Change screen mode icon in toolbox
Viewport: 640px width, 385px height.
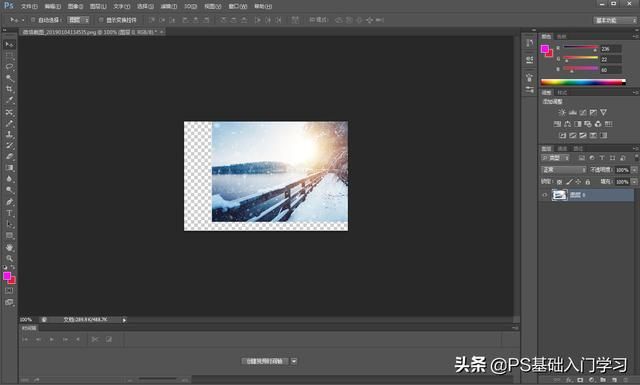pos(9,302)
